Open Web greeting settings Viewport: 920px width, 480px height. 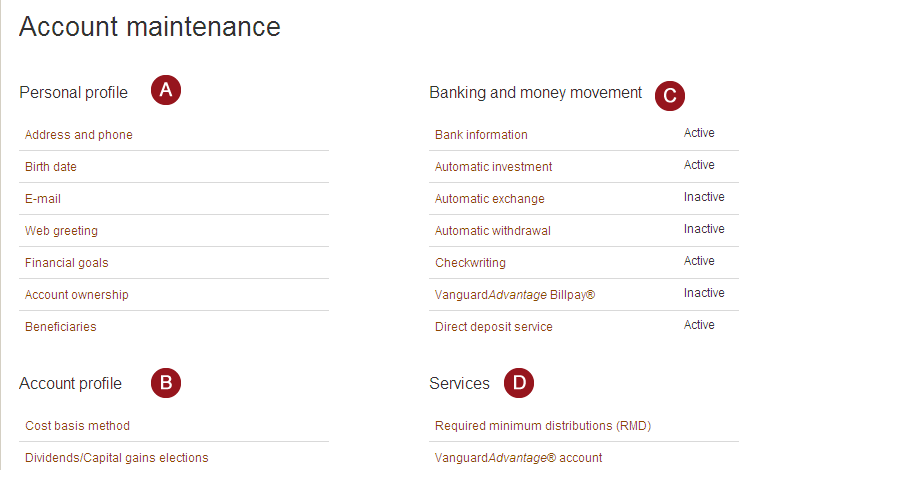tap(62, 231)
